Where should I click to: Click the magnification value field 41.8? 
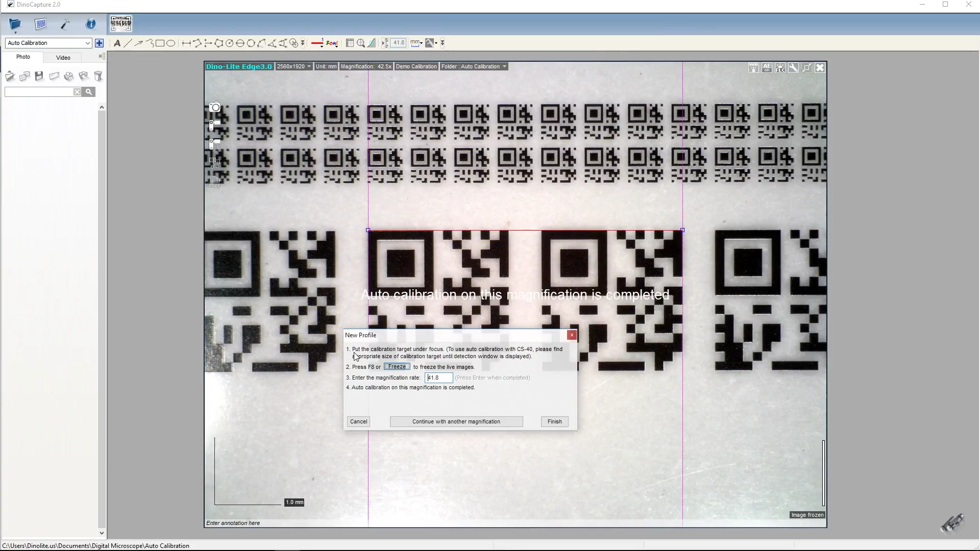[399, 43]
